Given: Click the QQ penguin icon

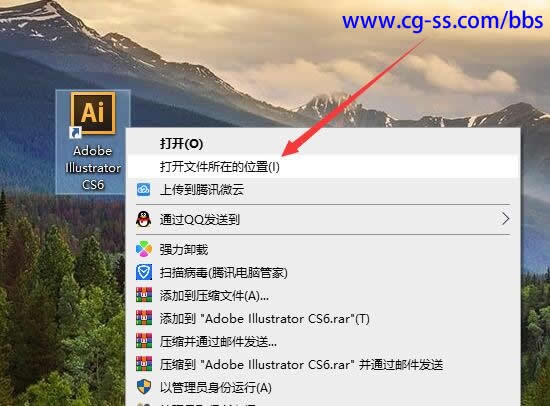Looking at the screenshot, I should pos(143,219).
